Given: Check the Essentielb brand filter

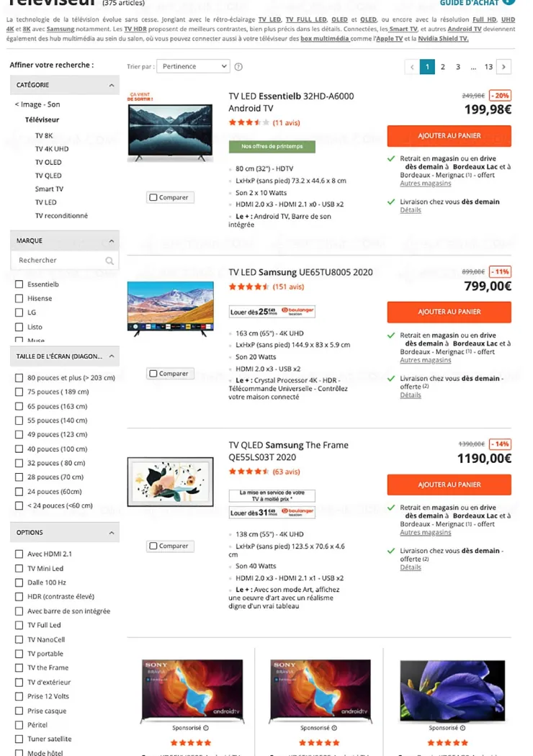Looking at the screenshot, I should [x=19, y=284].
